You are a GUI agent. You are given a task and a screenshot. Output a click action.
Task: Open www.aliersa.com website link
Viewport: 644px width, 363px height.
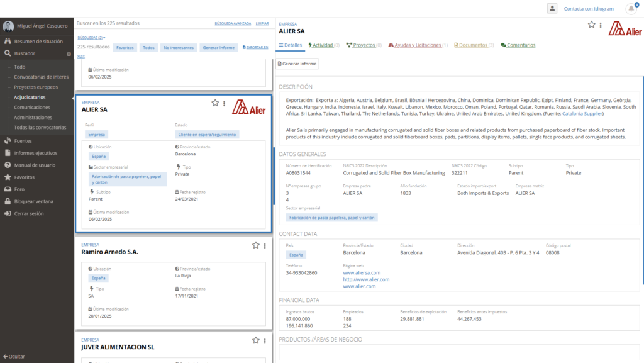tap(362, 272)
